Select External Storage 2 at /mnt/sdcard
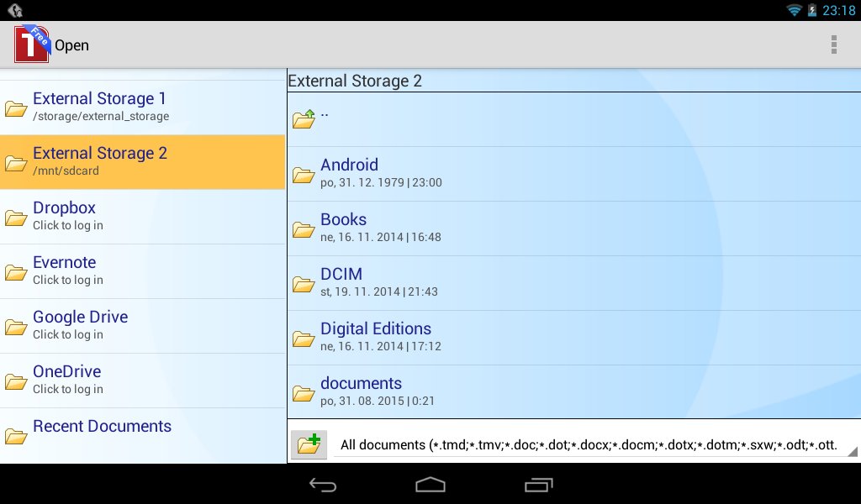 [143, 162]
